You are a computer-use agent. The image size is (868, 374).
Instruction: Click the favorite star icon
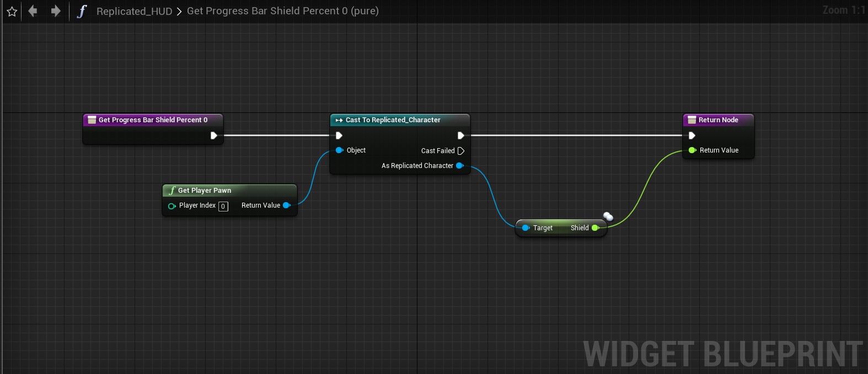(x=12, y=12)
